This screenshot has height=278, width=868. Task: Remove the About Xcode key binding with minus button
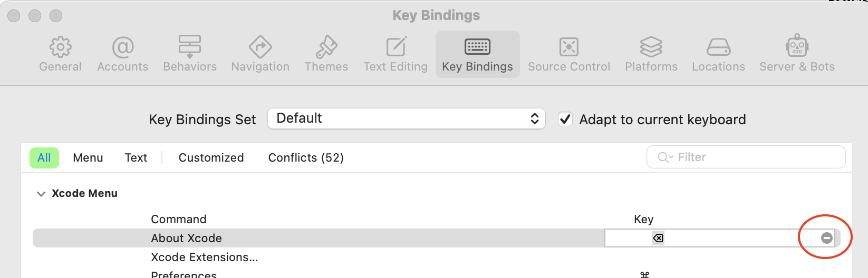(x=826, y=238)
